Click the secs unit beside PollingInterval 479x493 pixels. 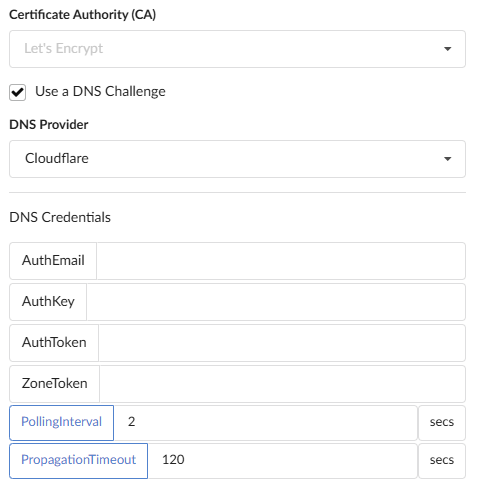(442, 423)
